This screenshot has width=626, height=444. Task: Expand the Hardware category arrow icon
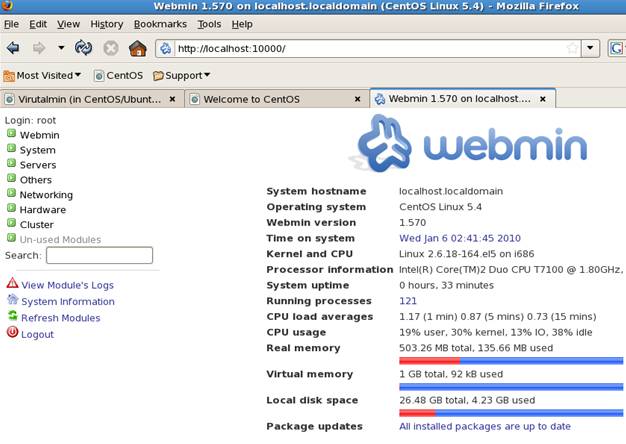(12, 208)
